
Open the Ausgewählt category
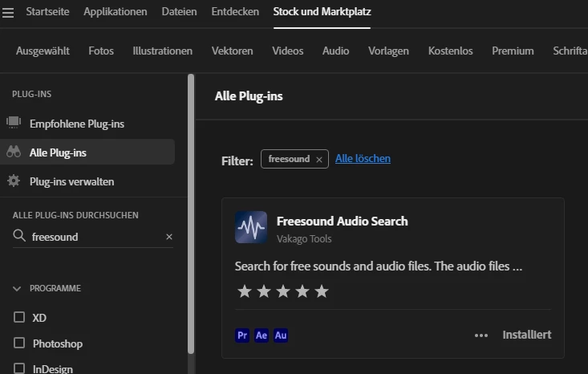(x=43, y=51)
